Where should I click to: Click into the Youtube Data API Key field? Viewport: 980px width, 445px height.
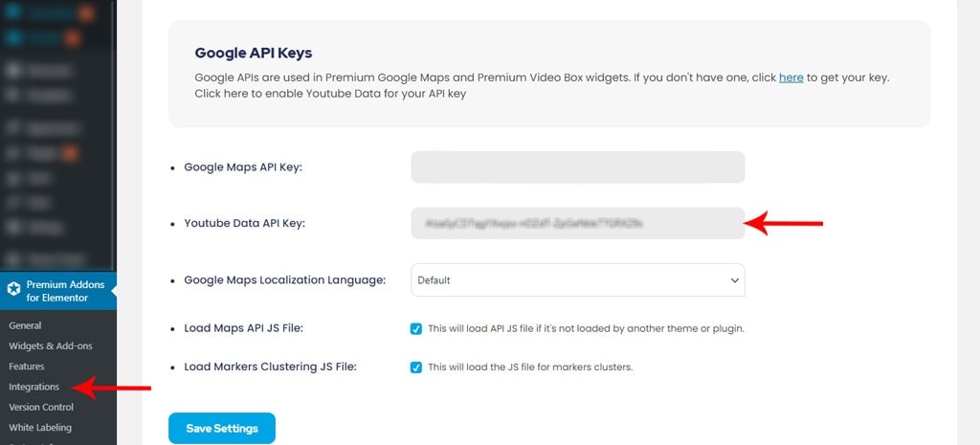(x=577, y=223)
